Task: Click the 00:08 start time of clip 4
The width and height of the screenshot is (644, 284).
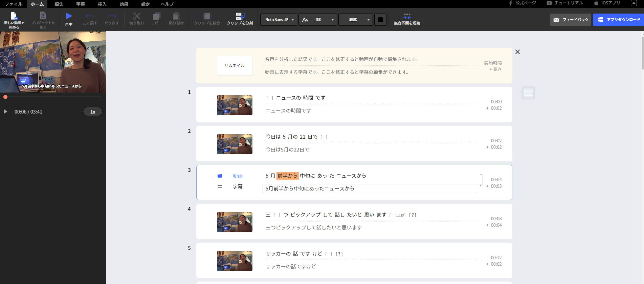Action: (496, 219)
